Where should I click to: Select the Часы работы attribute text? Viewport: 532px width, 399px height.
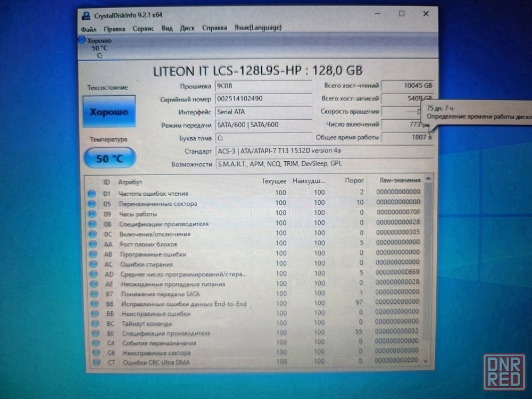click(x=138, y=214)
